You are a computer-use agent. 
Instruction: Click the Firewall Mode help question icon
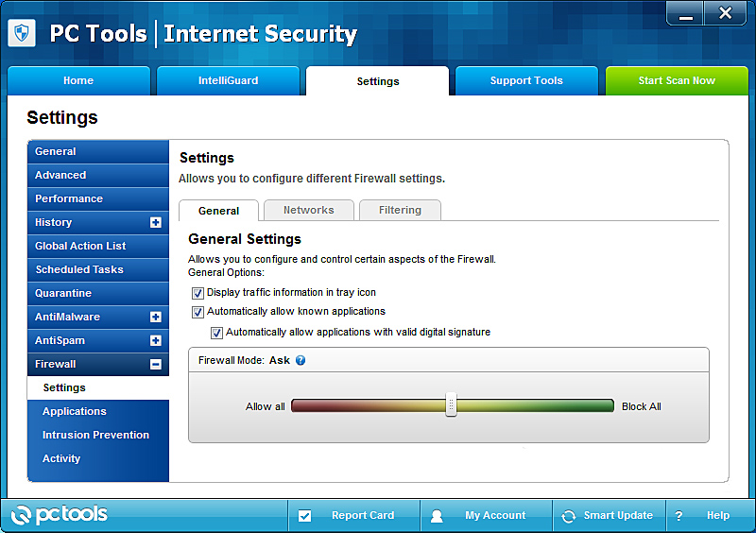pos(301,360)
